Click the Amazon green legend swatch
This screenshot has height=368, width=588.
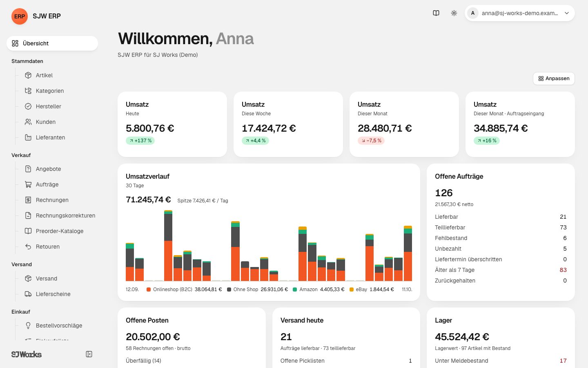[x=295, y=289]
